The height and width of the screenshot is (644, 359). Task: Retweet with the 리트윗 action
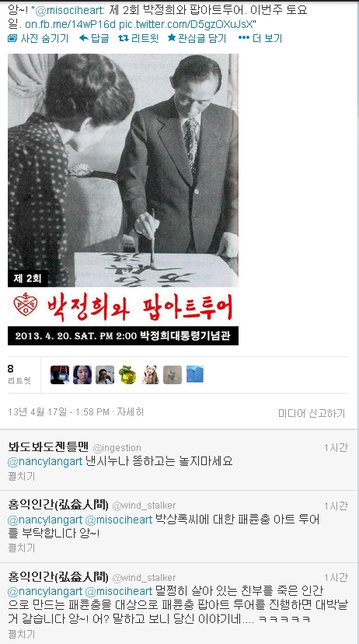(x=138, y=39)
